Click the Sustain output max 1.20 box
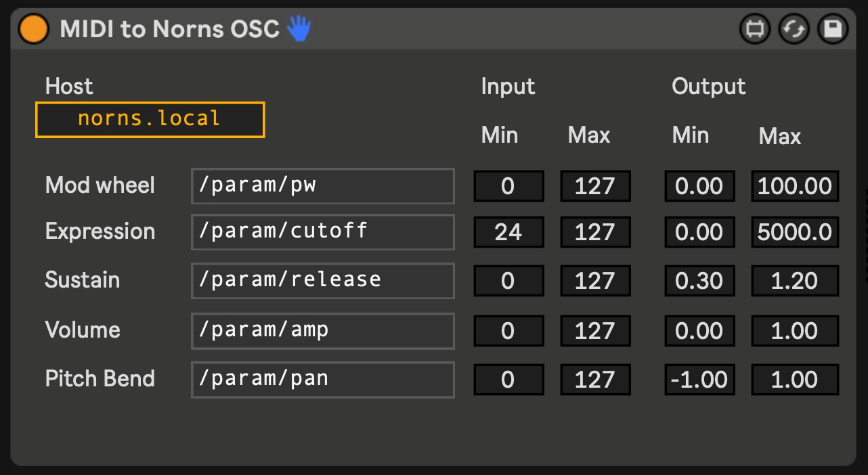 [795, 281]
